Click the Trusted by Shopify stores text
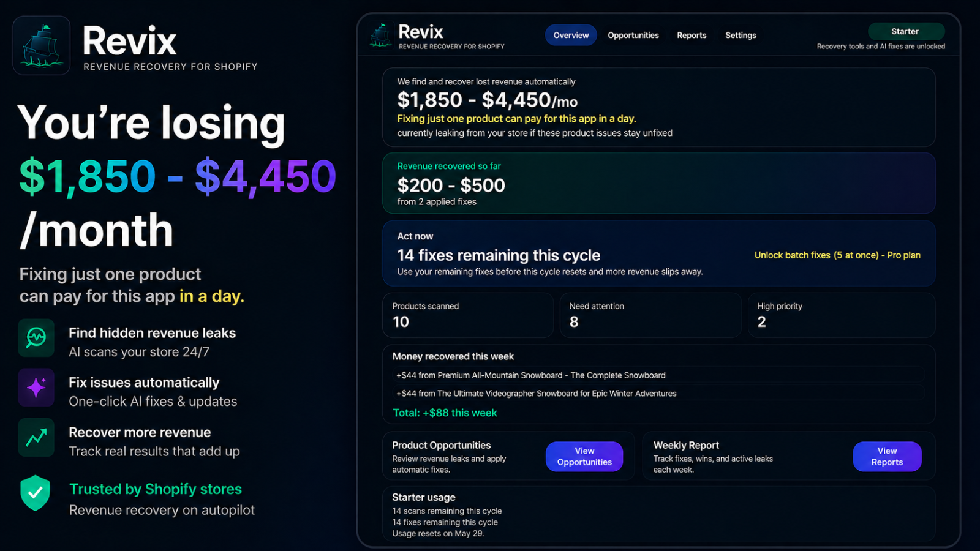Viewport: 980px width, 551px height. [156, 489]
